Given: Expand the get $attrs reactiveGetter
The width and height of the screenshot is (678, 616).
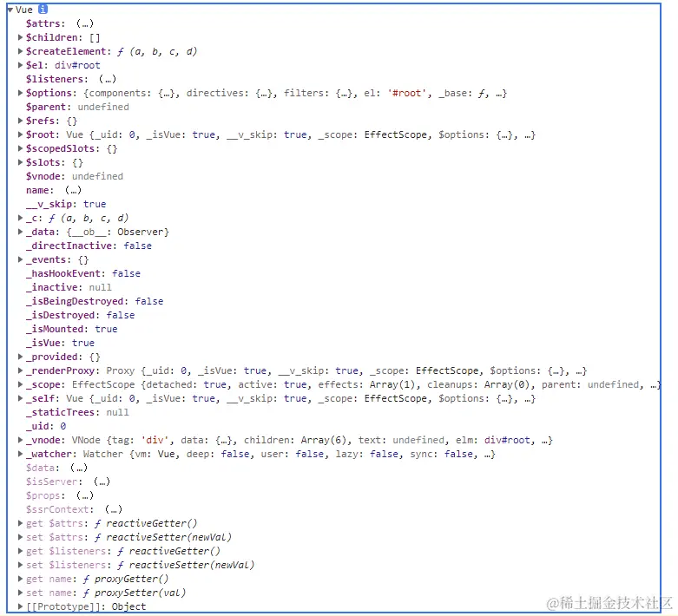Looking at the screenshot, I should click(20, 523).
